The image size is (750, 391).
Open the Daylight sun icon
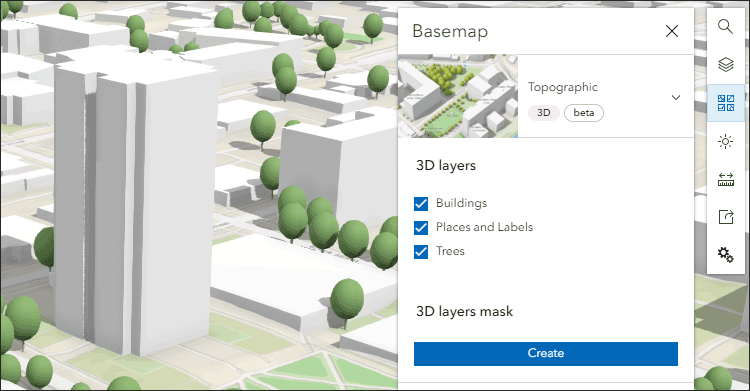pos(726,142)
